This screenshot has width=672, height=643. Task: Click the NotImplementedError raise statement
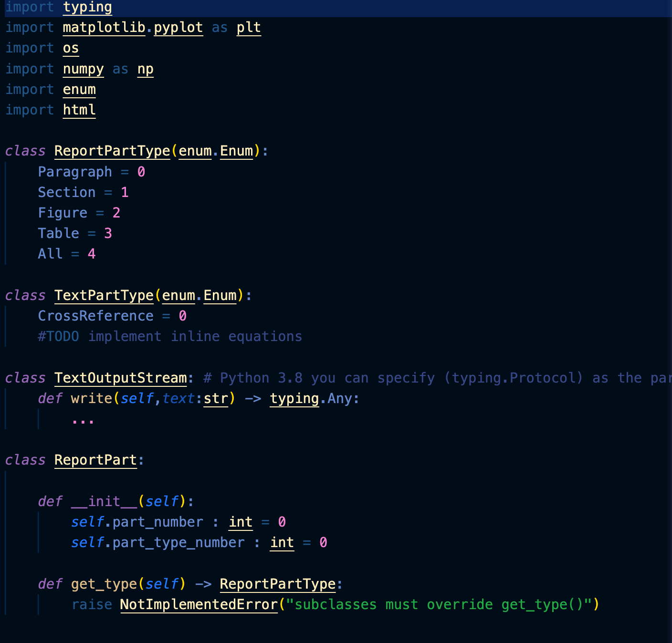tap(199, 604)
